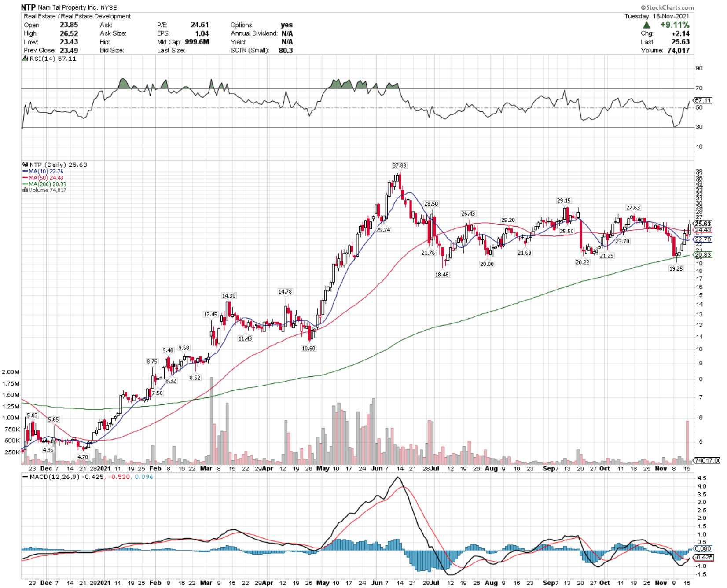Click the MA(200) 20.33 legend entry
The image size is (727, 588).
44,184
